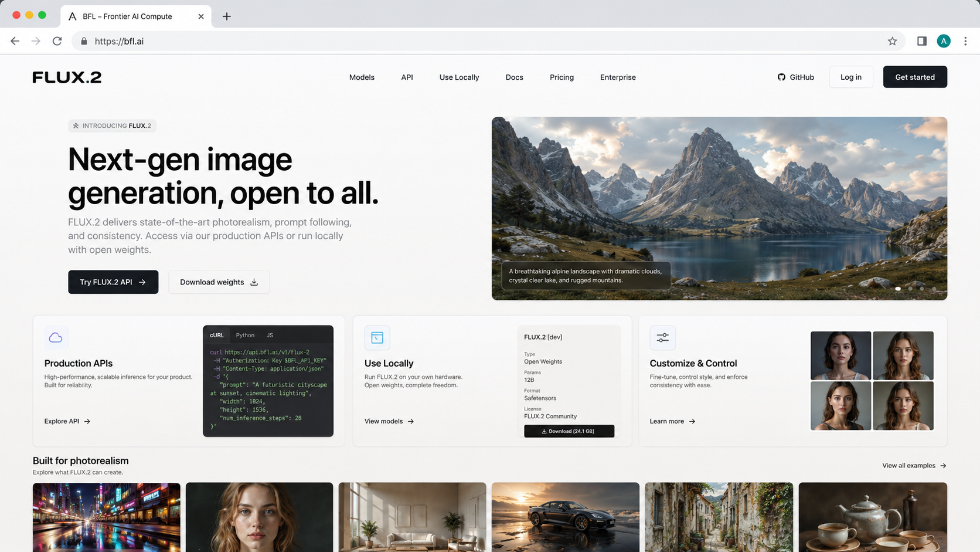The height and width of the screenshot is (552, 980).
Task: Click the Introducing FLUX.2 badge
Action: 112,126
